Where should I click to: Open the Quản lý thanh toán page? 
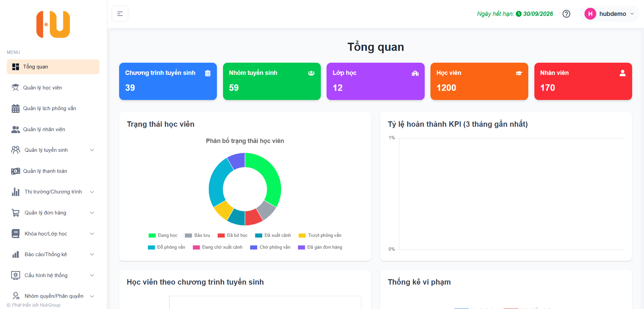pos(45,171)
